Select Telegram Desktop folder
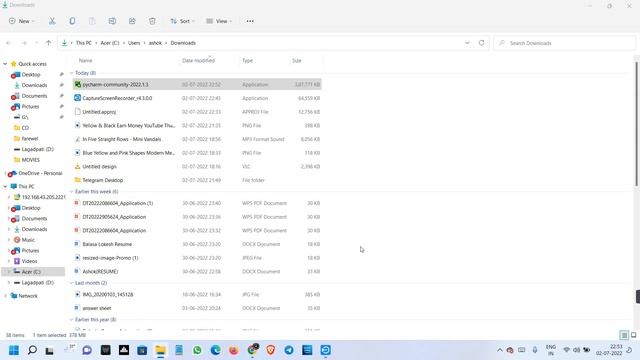 pos(197,180)
